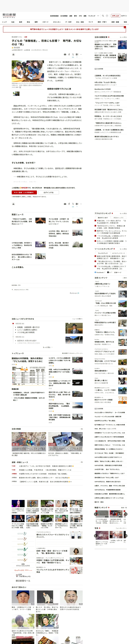Share on Facebook icon under the headline
This screenshot has width=129, height=644.
pyautogui.click(x=69, y=55)
